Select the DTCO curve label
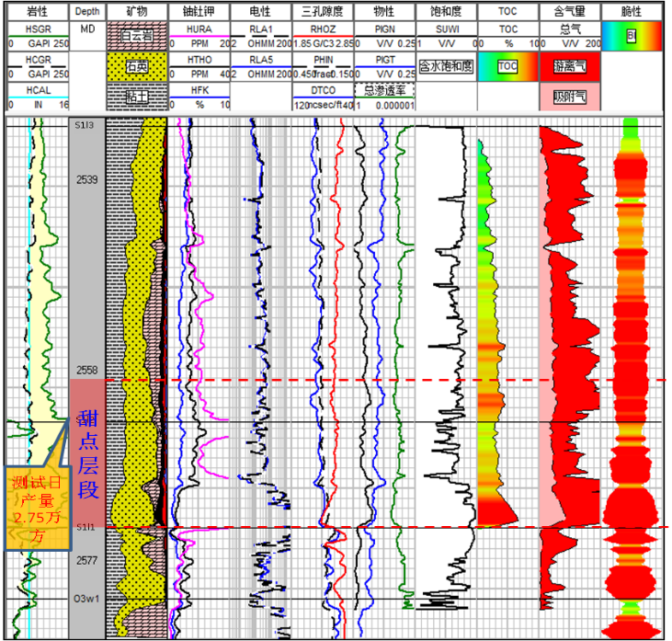Image resolution: width=672 pixels, height=641 pixels. (x=322, y=90)
